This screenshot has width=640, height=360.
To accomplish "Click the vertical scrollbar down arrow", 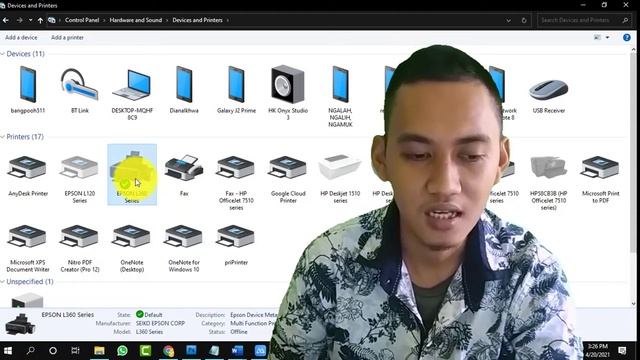I will tap(633, 304).
